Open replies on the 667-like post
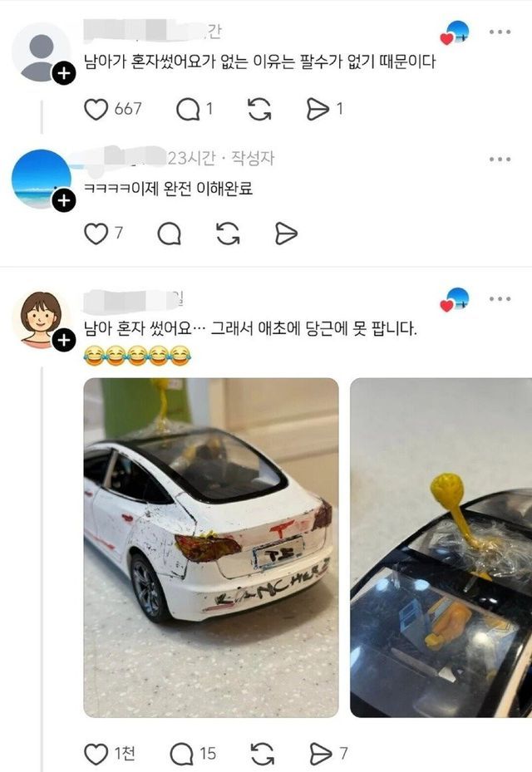The width and height of the screenshot is (532, 772). click(188, 110)
